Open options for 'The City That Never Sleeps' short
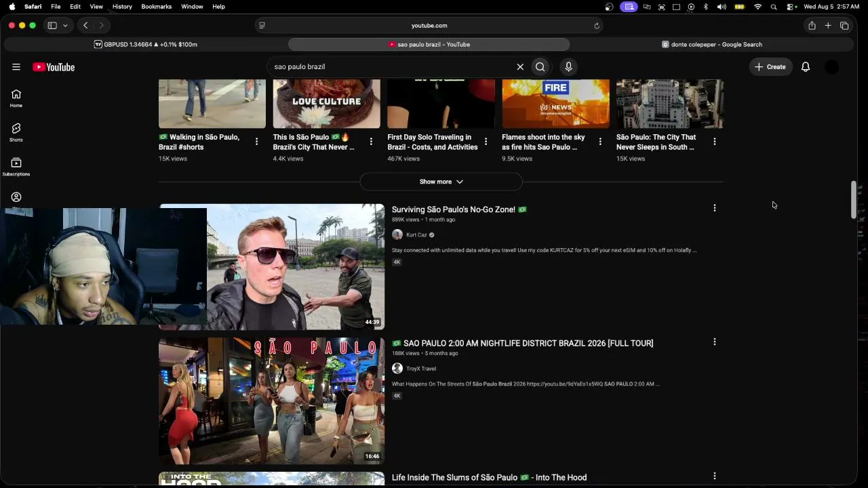868x488 pixels. click(x=715, y=142)
